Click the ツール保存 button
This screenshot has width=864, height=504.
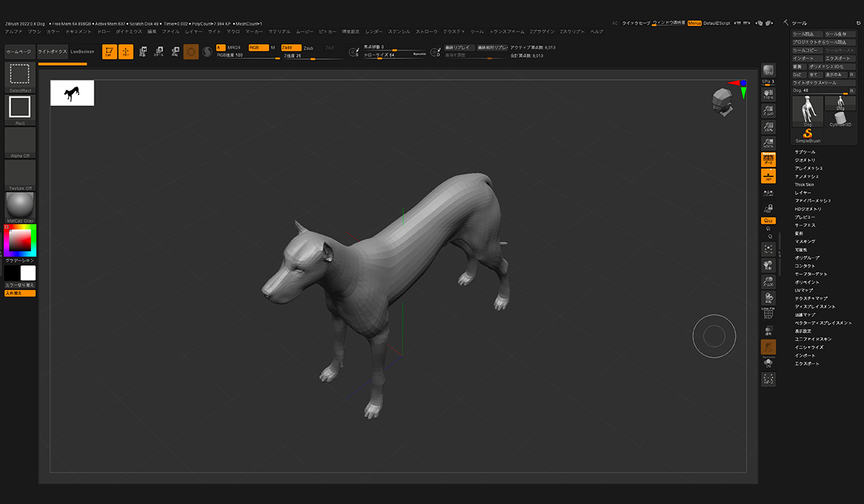click(840, 34)
